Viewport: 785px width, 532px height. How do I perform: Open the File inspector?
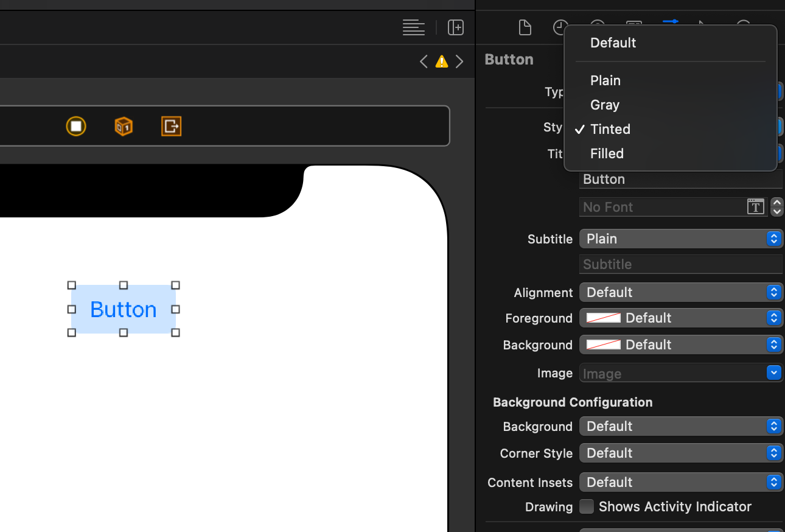click(525, 27)
